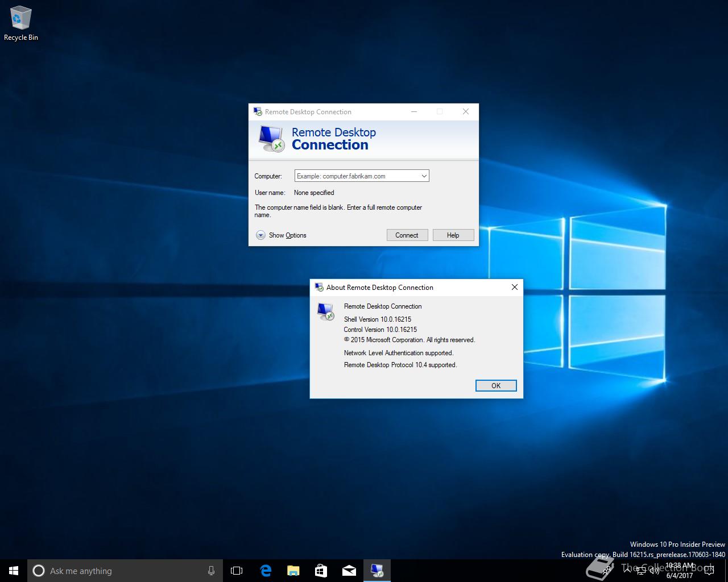
Task: Open the volume control tray icon
Action: click(654, 570)
